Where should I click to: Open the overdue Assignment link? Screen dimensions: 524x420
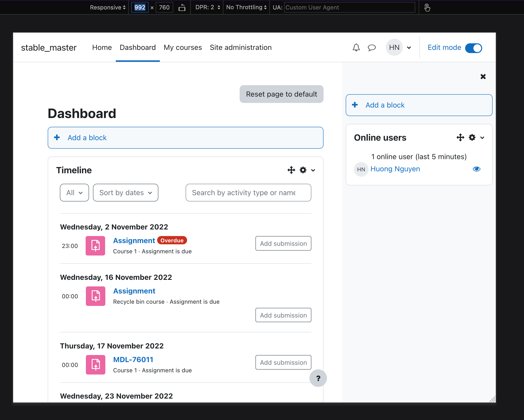pos(134,240)
